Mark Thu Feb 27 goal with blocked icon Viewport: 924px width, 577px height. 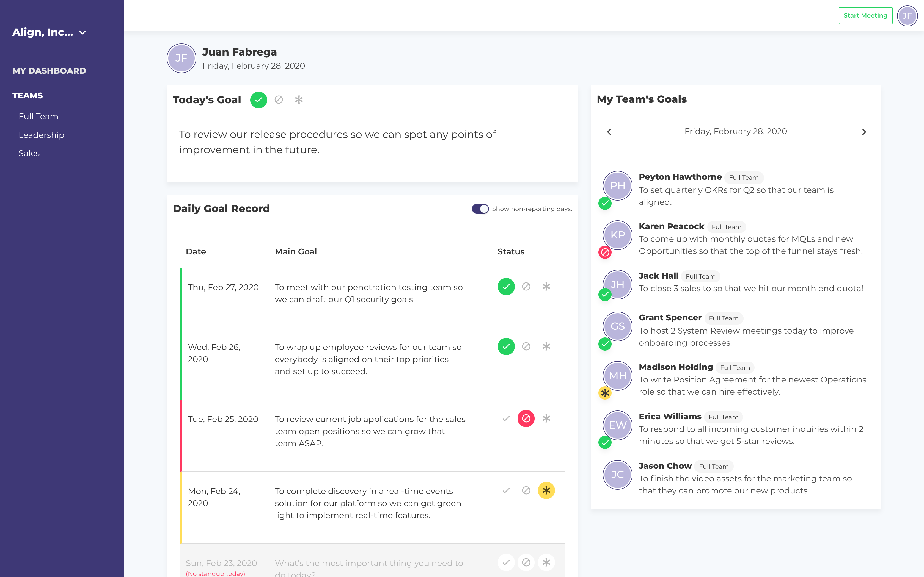[x=526, y=287]
